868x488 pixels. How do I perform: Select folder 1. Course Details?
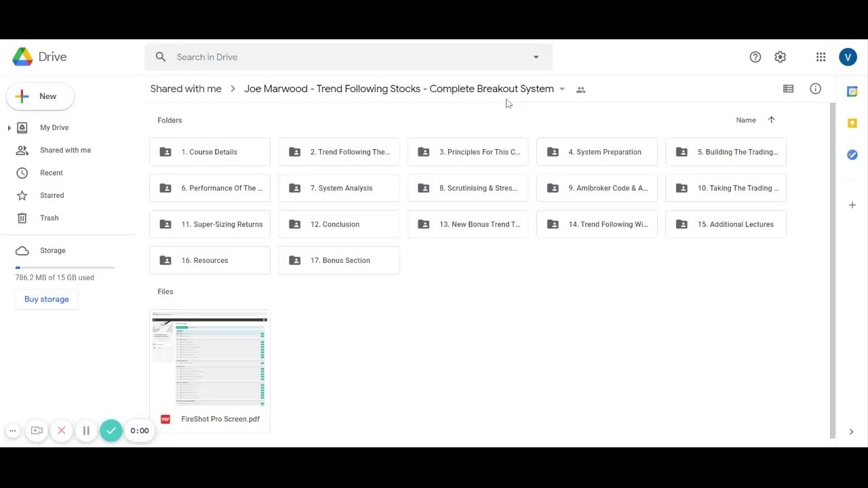click(x=210, y=152)
